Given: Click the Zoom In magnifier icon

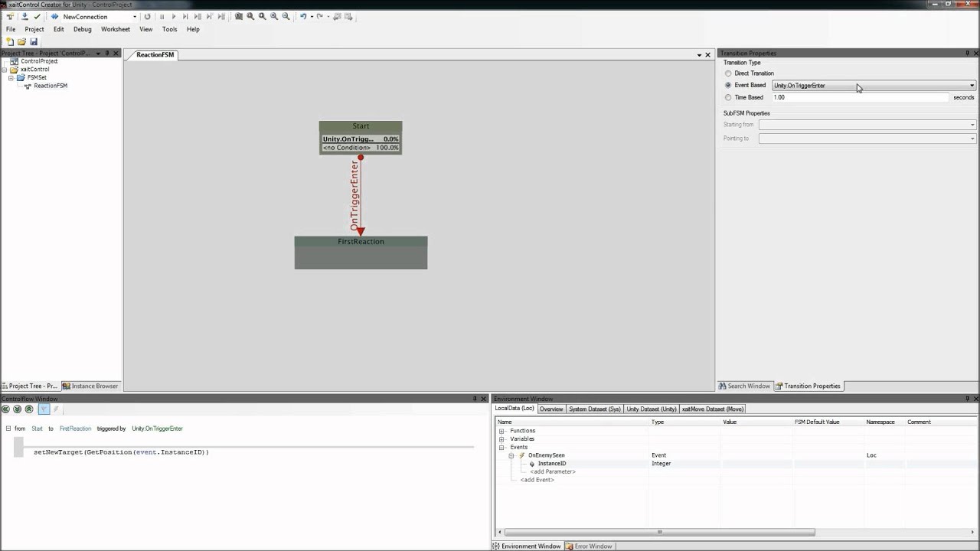Looking at the screenshot, I should (x=273, y=16).
